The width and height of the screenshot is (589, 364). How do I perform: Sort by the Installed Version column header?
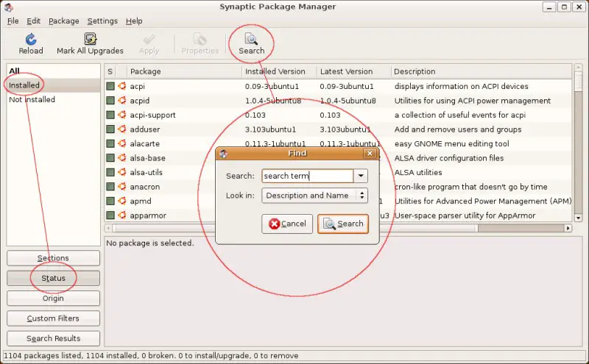point(279,71)
